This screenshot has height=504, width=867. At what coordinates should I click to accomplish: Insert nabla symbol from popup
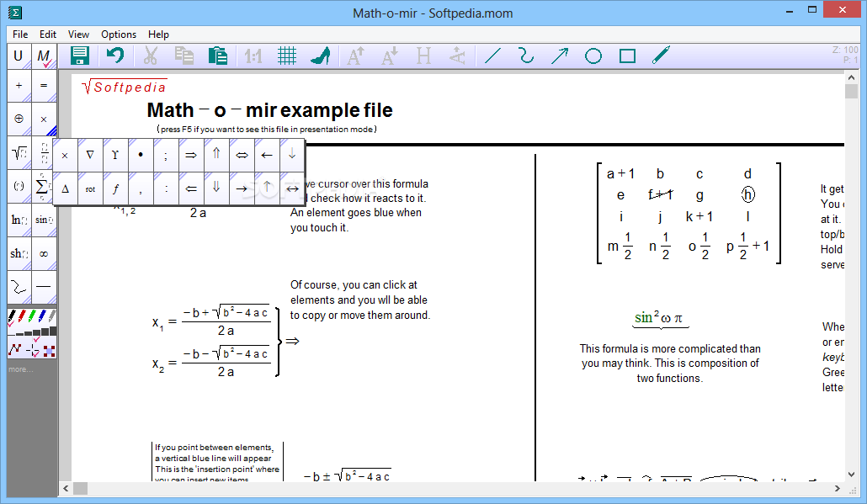pyautogui.click(x=90, y=156)
